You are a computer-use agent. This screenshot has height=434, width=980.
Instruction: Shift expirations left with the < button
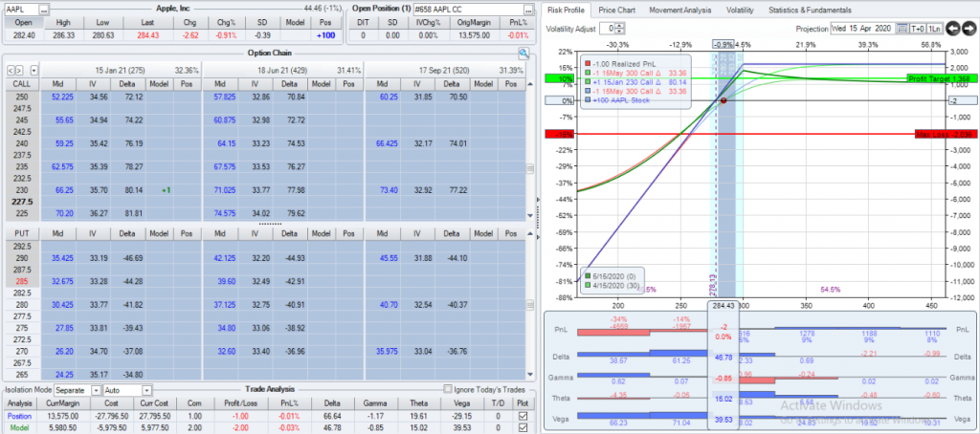tap(10, 71)
